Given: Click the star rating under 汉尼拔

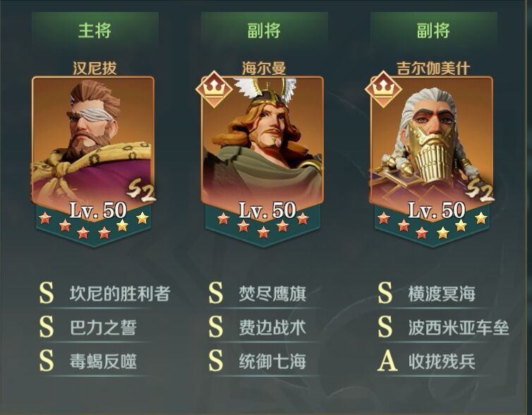Looking at the screenshot, I should (x=93, y=224).
